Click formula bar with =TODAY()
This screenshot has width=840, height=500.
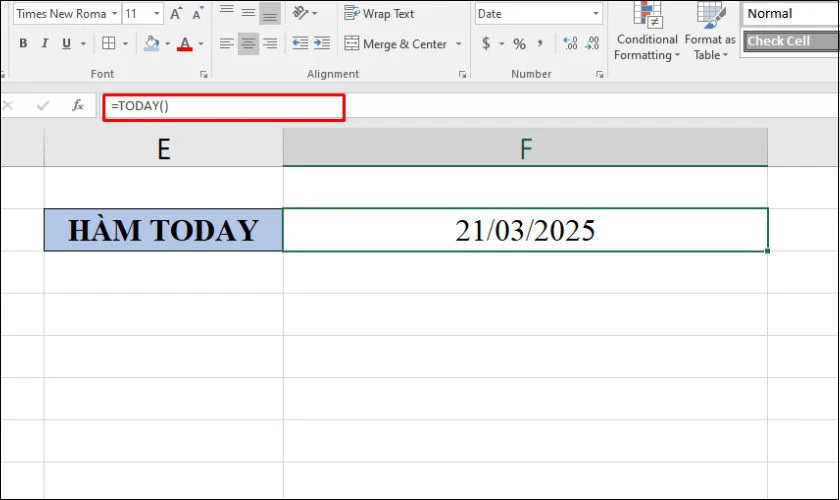[x=223, y=107]
